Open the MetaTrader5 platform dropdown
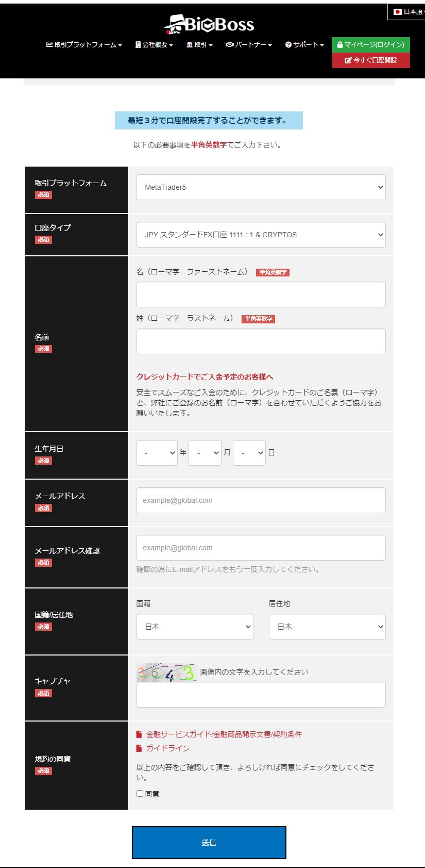Screen dimensions: 425x868 pyautogui.click(x=261, y=187)
